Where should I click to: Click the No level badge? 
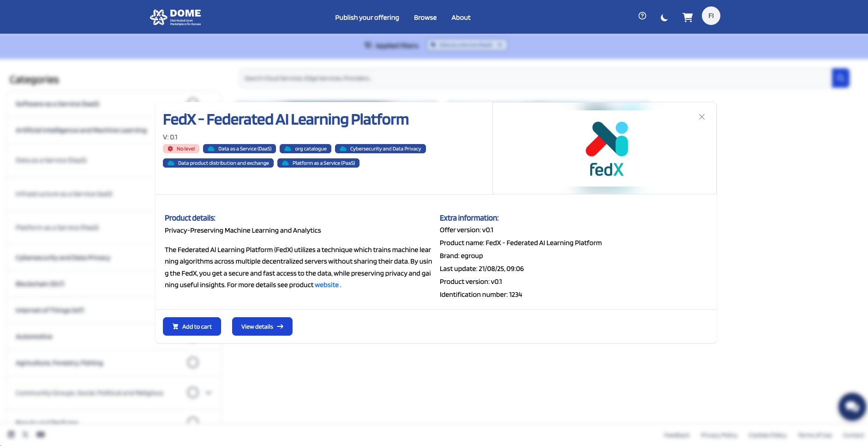click(181, 149)
